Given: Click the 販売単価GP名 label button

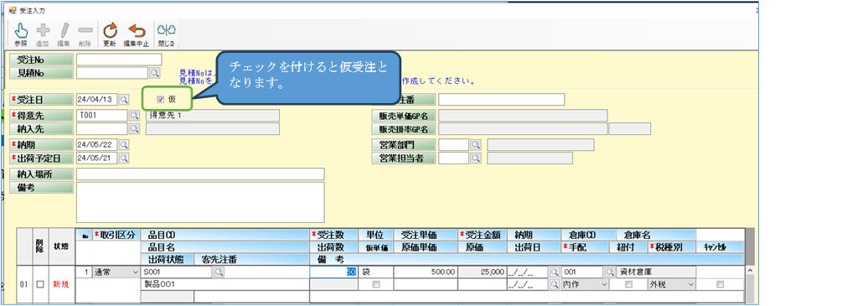Looking at the screenshot, I should pyautogui.click(x=403, y=116).
